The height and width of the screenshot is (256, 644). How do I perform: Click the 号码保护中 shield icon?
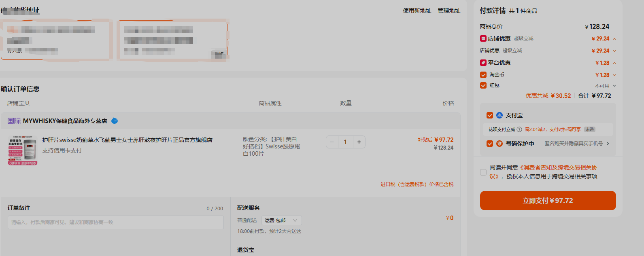click(x=499, y=144)
